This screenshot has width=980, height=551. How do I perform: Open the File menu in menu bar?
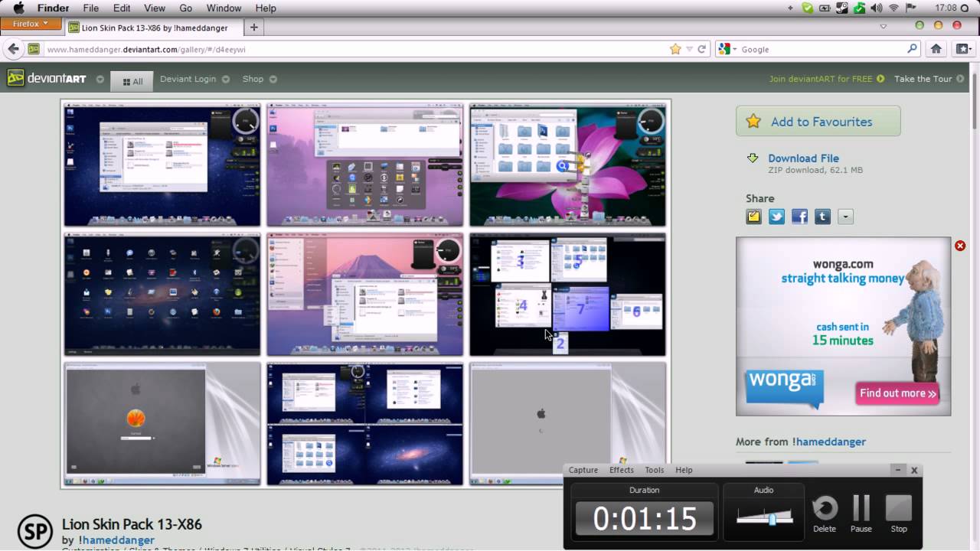click(x=90, y=8)
